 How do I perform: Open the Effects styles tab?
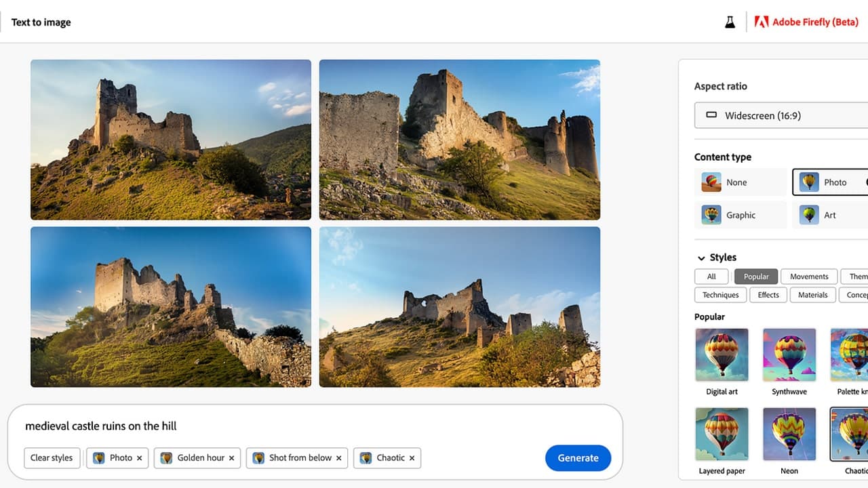[768, 295]
